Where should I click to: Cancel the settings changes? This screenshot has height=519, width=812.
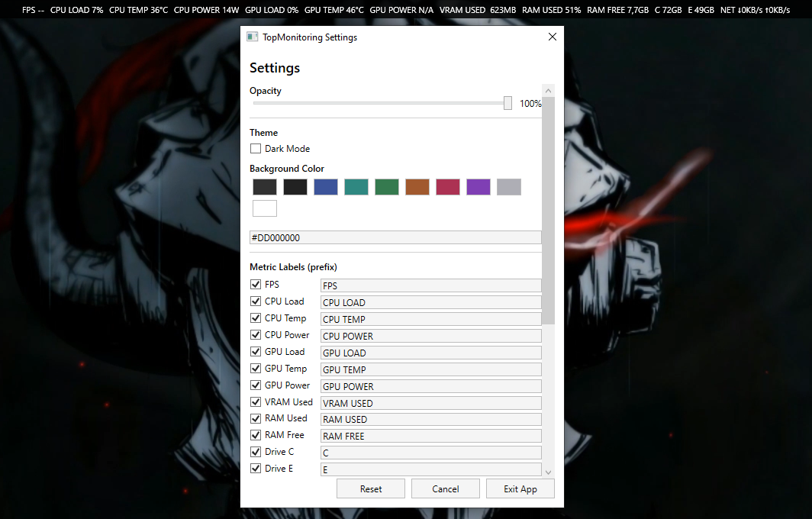(445, 488)
